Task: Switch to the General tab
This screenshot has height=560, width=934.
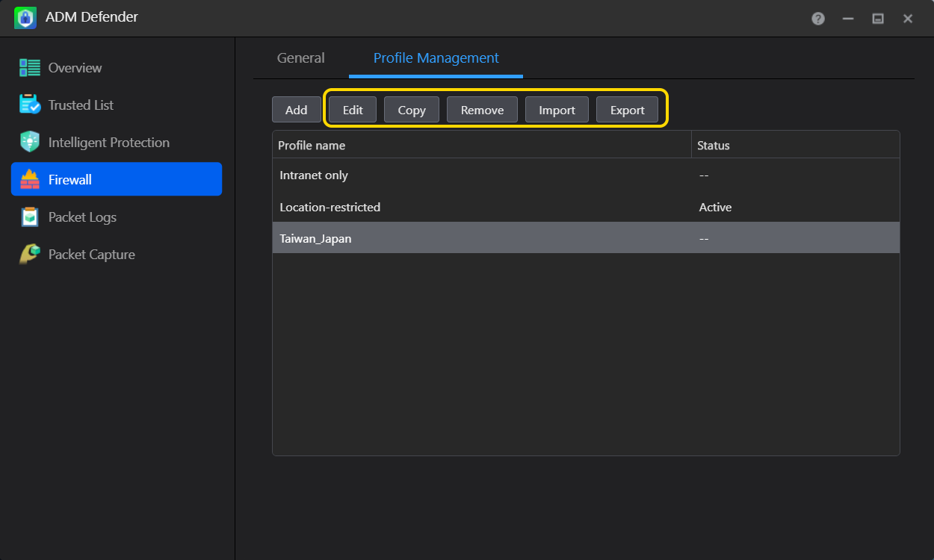Action: 301,58
